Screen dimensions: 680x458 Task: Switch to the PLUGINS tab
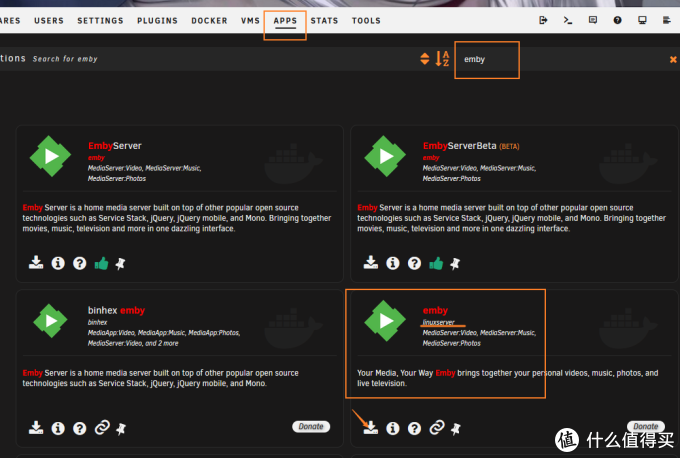(157, 20)
